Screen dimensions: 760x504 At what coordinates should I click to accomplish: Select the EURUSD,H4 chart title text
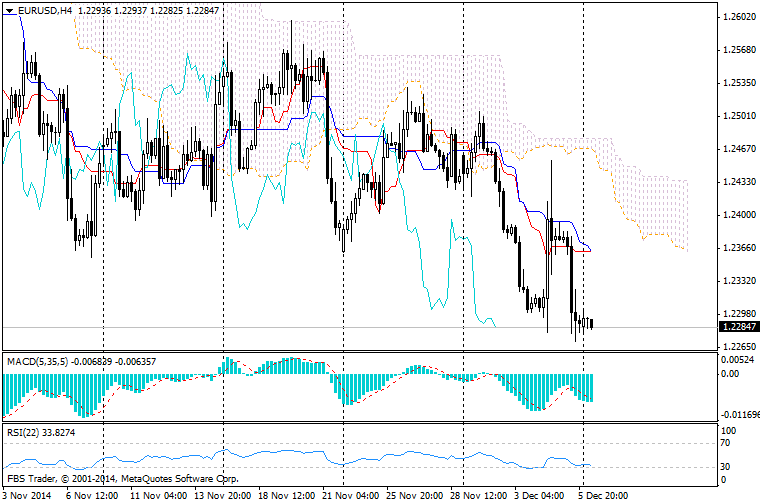click(x=45, y=10)
